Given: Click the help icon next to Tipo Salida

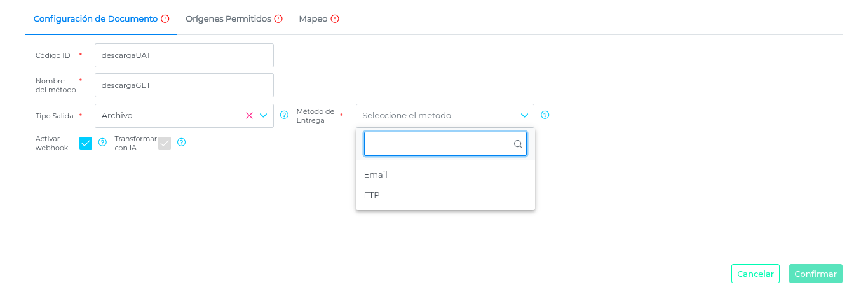Looking at the screenshot, I should point(284,115).
